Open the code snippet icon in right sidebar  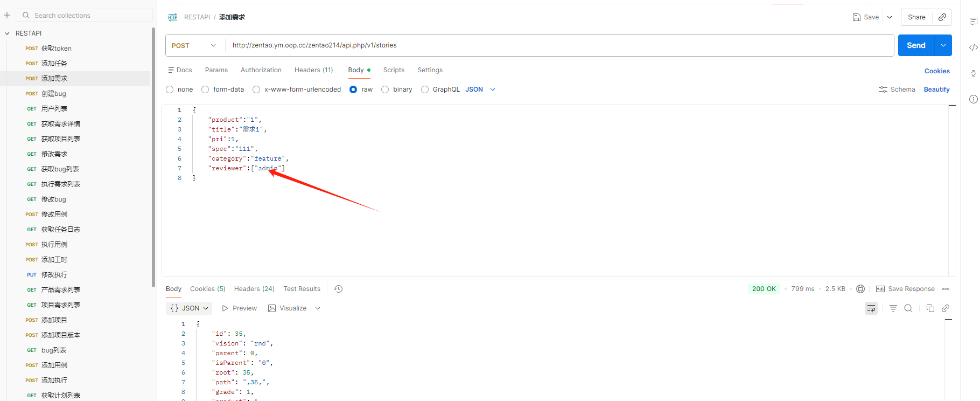[x=973, y=47]
